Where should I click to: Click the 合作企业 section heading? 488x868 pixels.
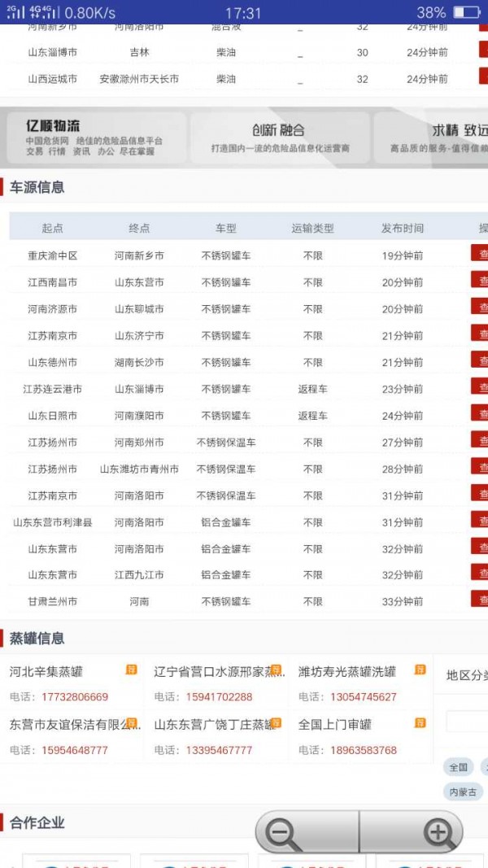tap(37, 822)
